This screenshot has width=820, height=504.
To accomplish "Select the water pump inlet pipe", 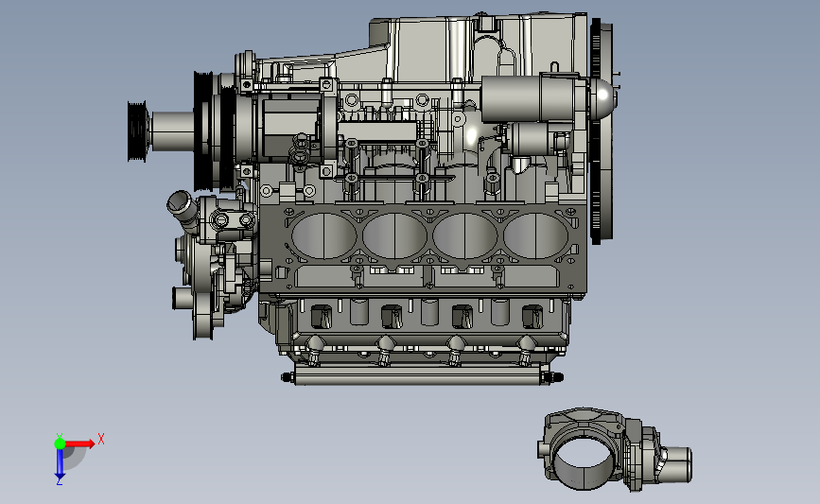I will point(182,209).
